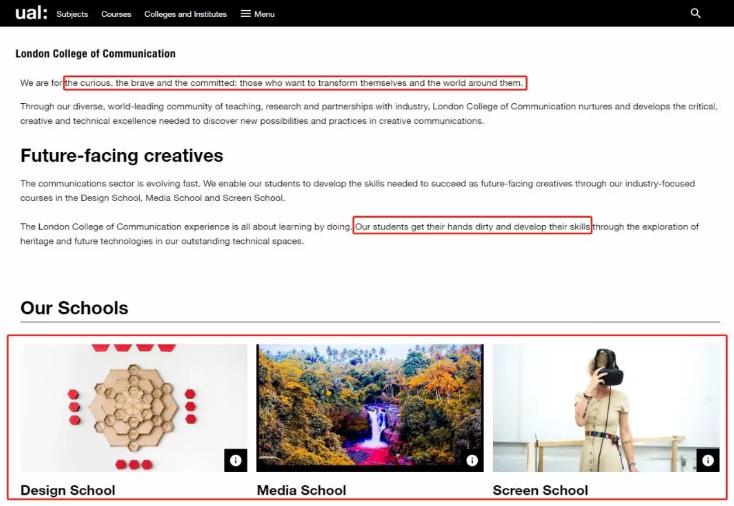
Task: Open the Media School title link
Action: (x=301, y=490)
